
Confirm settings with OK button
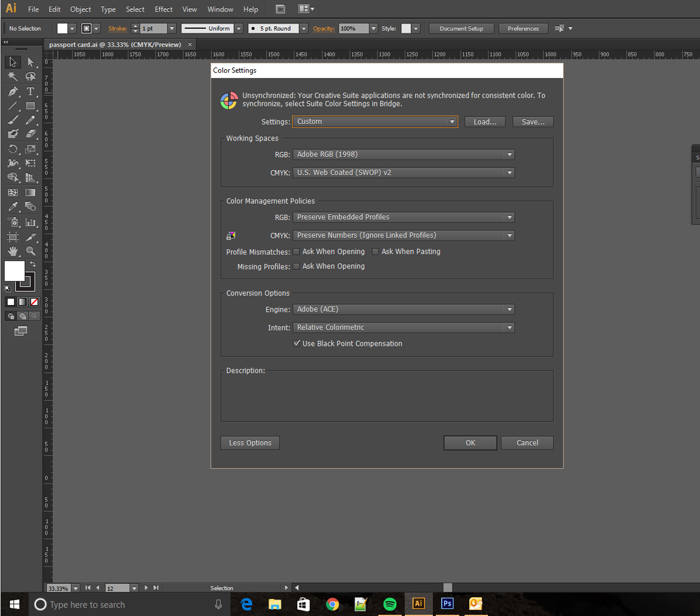pos(470,443)
